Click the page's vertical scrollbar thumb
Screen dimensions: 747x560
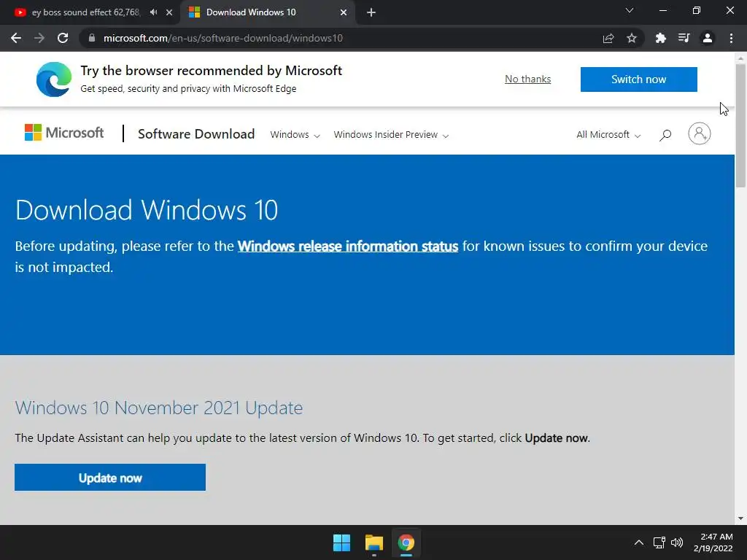click(740, 125)
